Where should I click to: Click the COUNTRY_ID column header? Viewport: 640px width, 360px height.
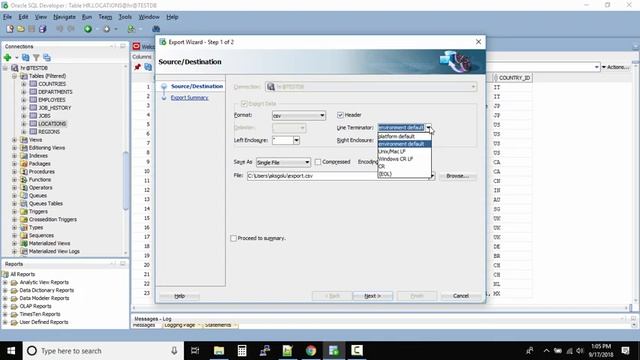click(512, 78)
